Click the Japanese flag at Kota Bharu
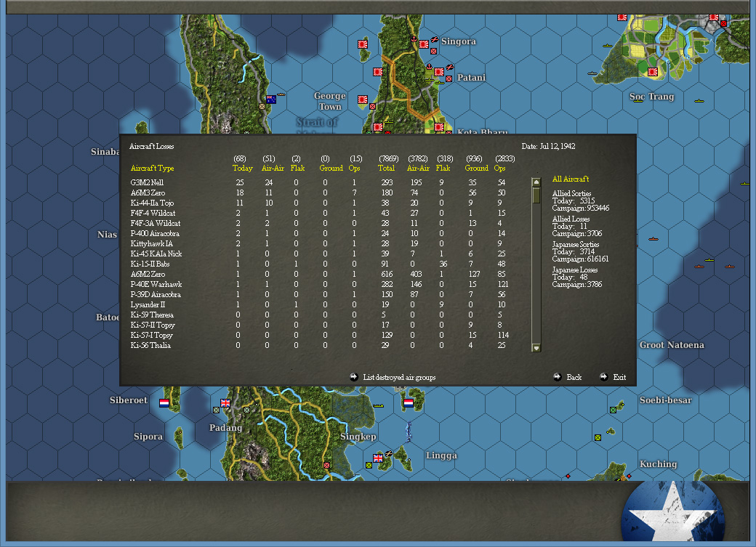Image resolution: width=756 pixels, height=547 pixels. point(439,127)
